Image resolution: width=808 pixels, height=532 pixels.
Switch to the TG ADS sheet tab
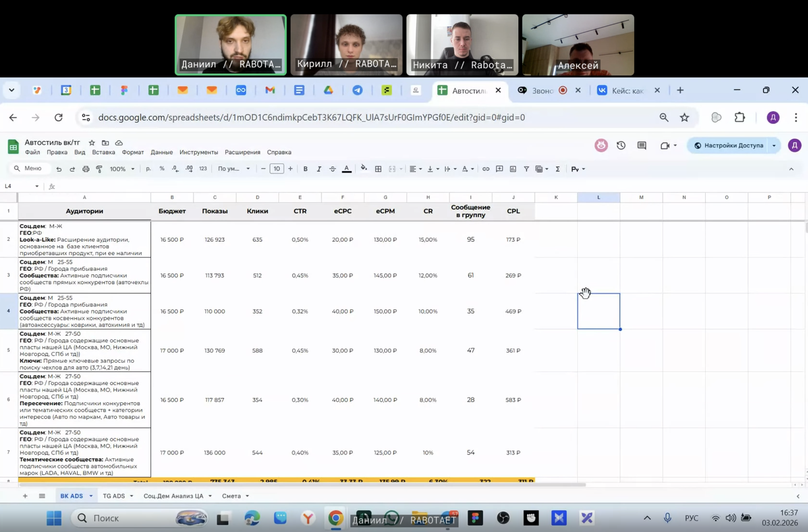[x=114, y=496]
